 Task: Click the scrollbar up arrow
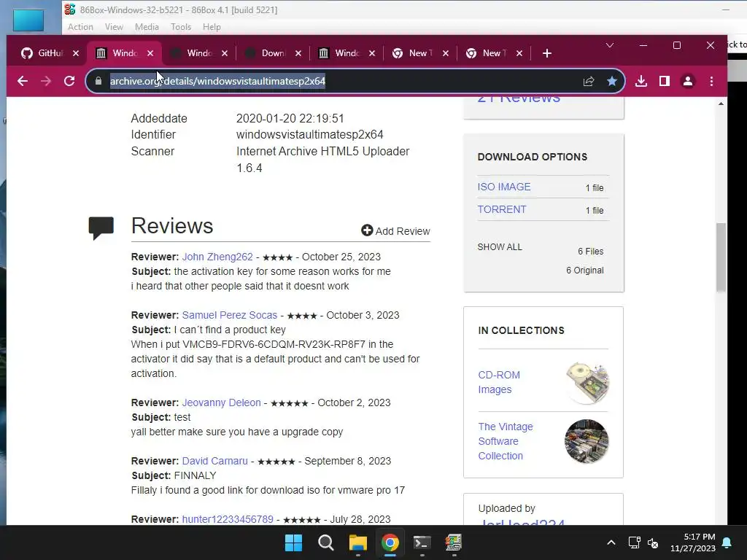click(721, 104)
